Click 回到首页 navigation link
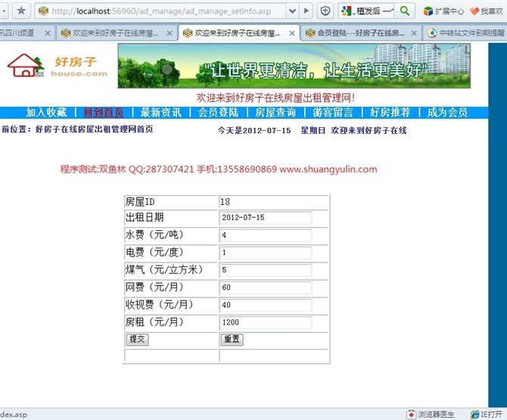 [104, 112]
